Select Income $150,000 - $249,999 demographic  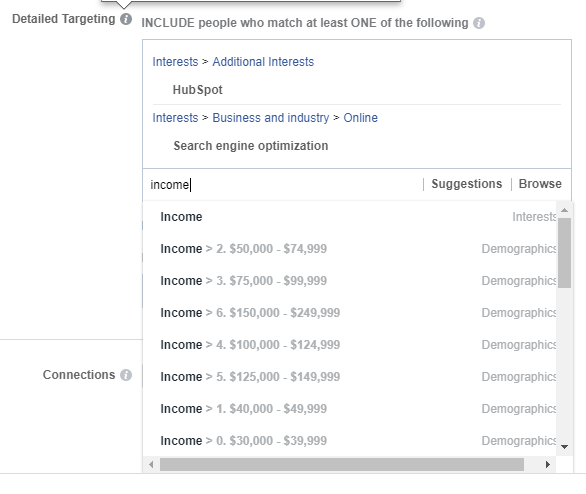point(350,313)
